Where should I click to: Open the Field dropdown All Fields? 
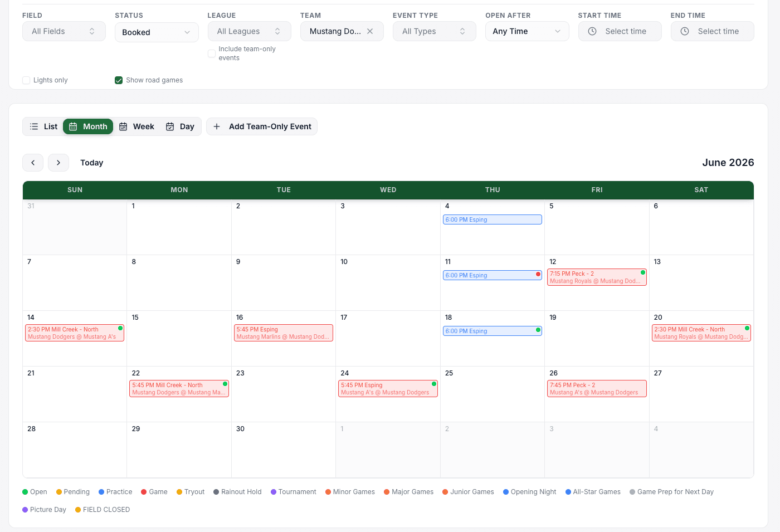[64, 31]
